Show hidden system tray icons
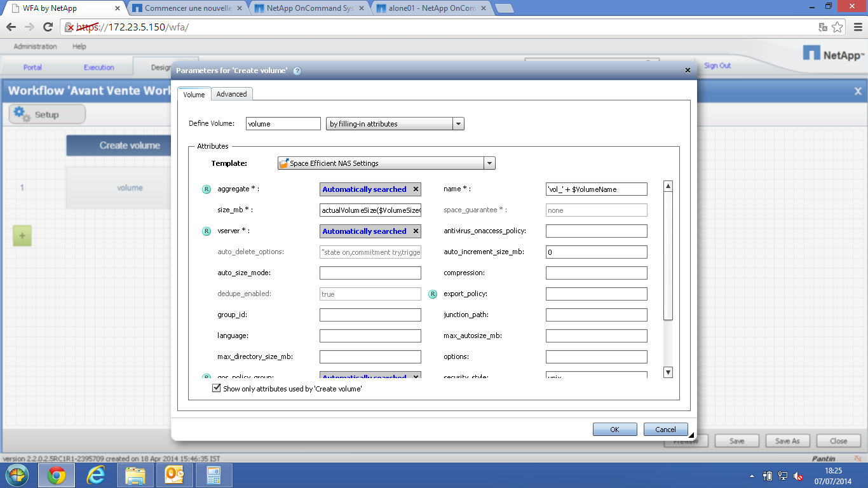The width and height of the screenshot is (868, 488). pyautogui.click(x=752, y=475)
